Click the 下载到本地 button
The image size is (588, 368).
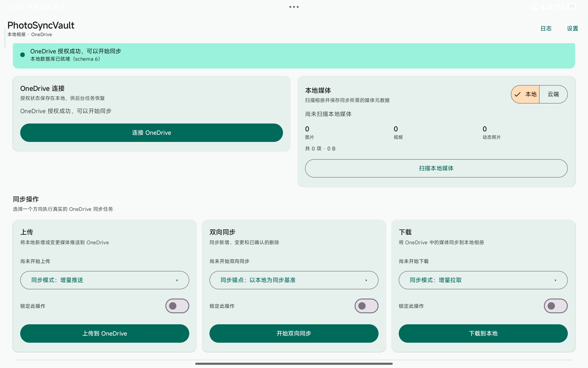click(x=483, y=333)
